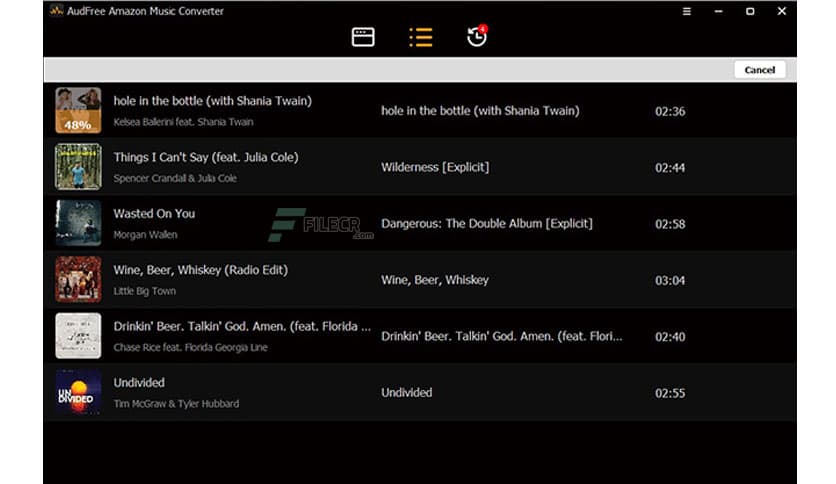Viewport: 836px width, 484px height.
Task: Select 'Wine, Beer, Whiskey (Radio Edit)' title
Action: pyautogui.click(x=200, y=270)
